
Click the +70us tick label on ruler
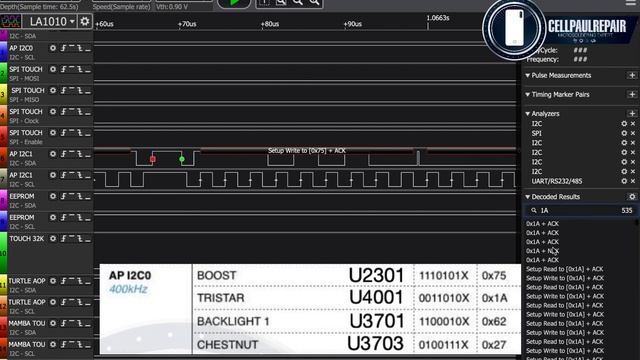[x=187, y=24]
